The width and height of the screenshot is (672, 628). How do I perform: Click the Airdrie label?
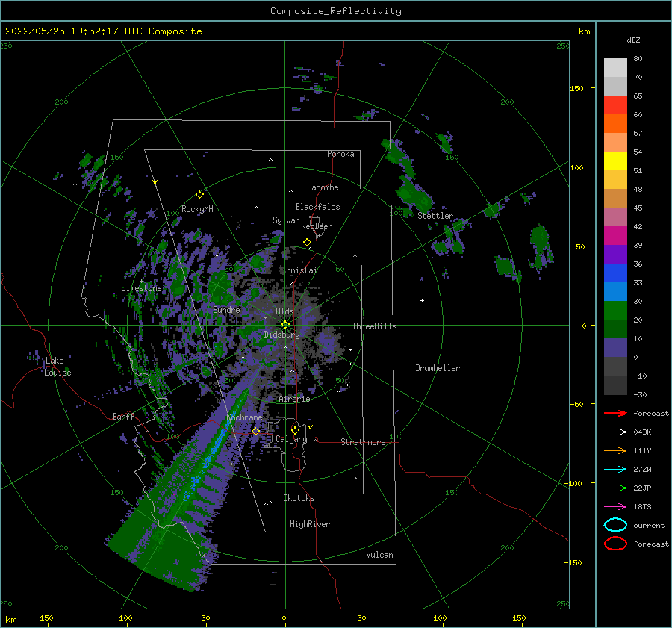coord(294,399)
